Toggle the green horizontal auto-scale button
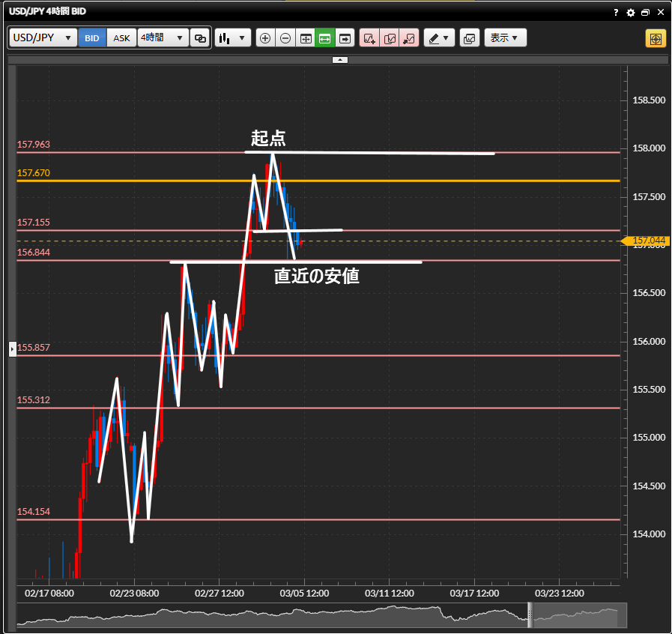The height and width of the screenshot is (634, 672). click(x=325, y=38)
